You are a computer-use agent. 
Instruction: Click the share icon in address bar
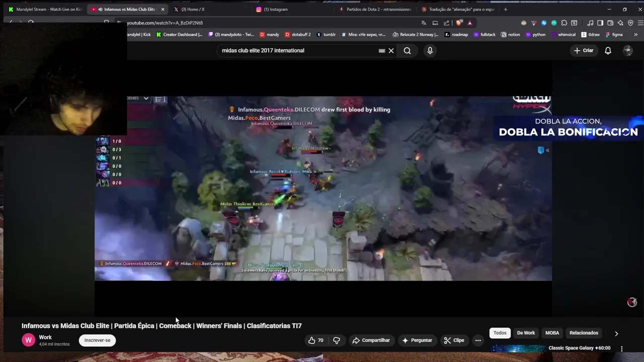tap(446, 23)
